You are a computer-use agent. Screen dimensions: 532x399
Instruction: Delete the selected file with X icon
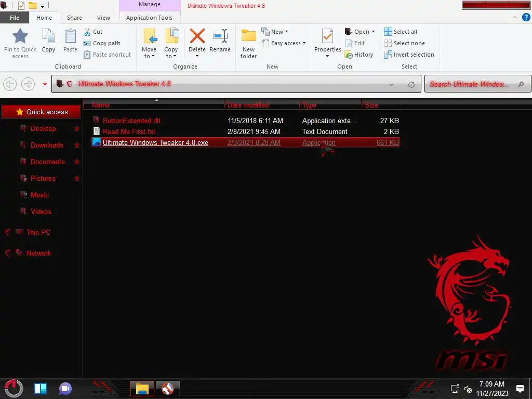197,36
